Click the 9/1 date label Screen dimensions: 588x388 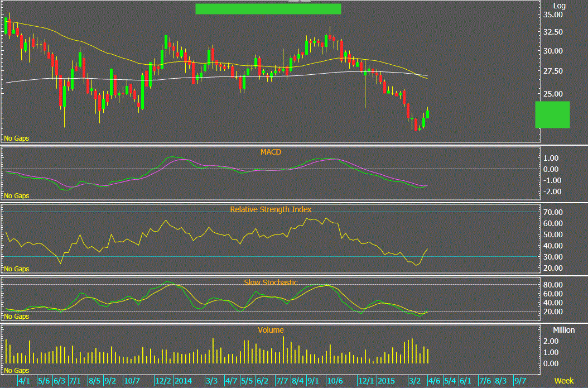[313, 381]
